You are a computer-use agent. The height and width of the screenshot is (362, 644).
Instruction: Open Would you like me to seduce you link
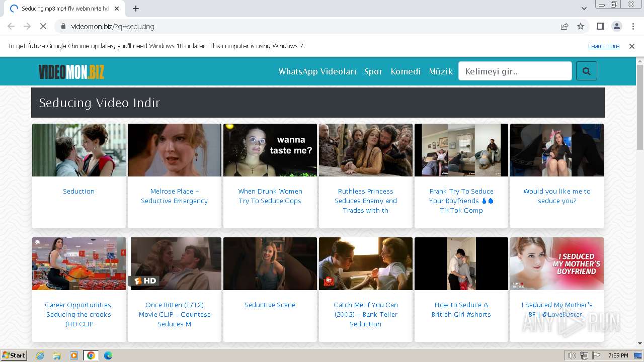(557, 196)
